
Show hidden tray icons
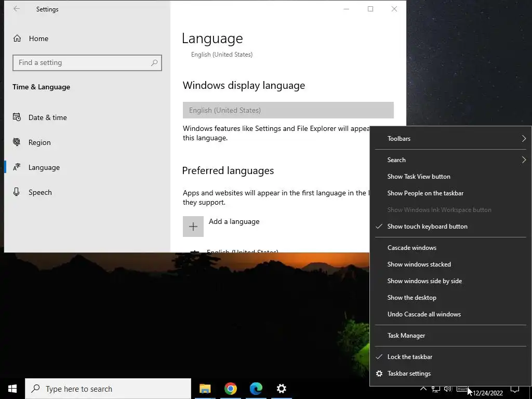click(423, 389)
